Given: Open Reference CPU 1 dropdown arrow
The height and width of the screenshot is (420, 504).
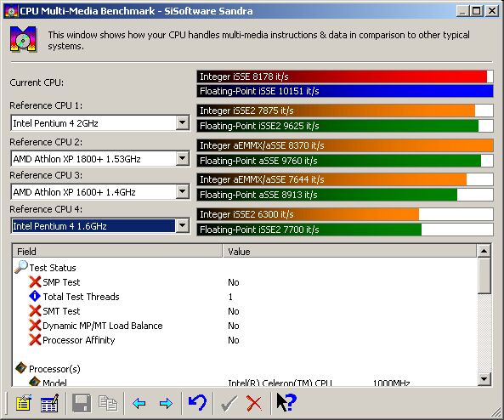Looking at the screenshot, I should pos(182,123).
